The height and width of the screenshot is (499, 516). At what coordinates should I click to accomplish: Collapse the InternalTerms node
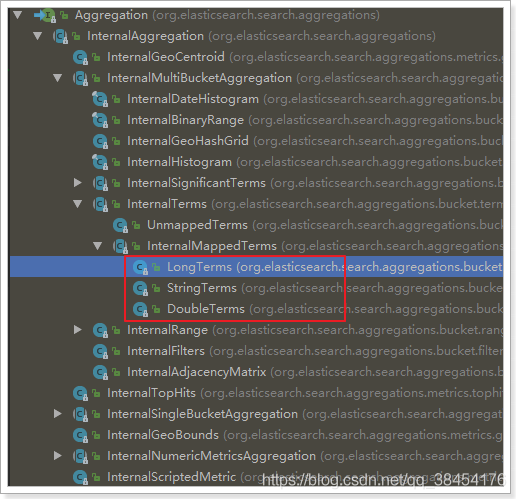(x=77, y=204)
